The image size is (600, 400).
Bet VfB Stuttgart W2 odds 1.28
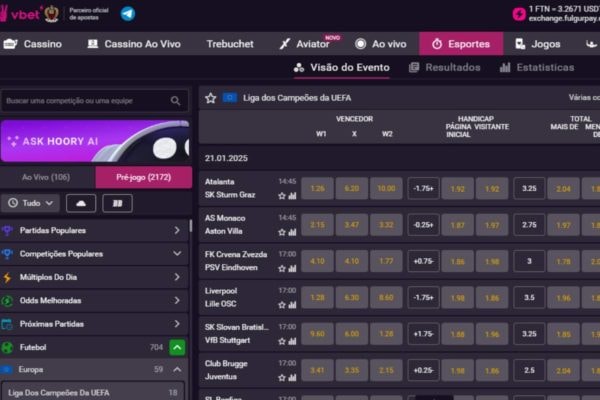pos(386,334)
